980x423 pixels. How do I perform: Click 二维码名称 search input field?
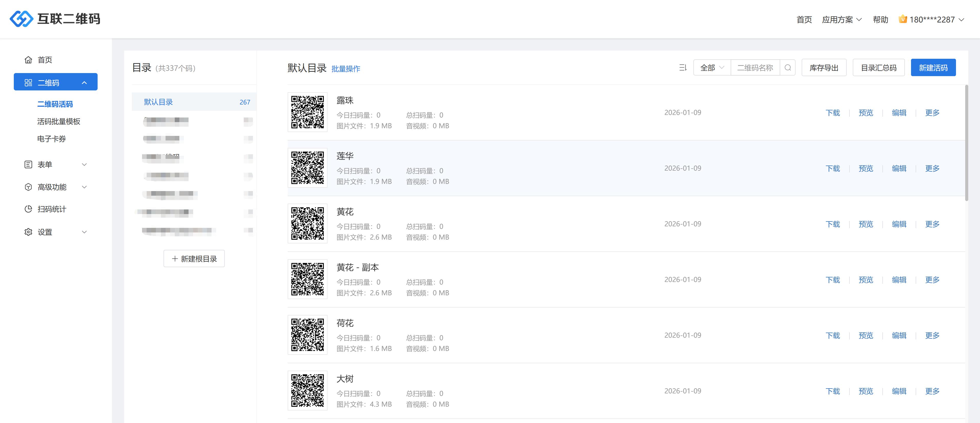[755, 68]
